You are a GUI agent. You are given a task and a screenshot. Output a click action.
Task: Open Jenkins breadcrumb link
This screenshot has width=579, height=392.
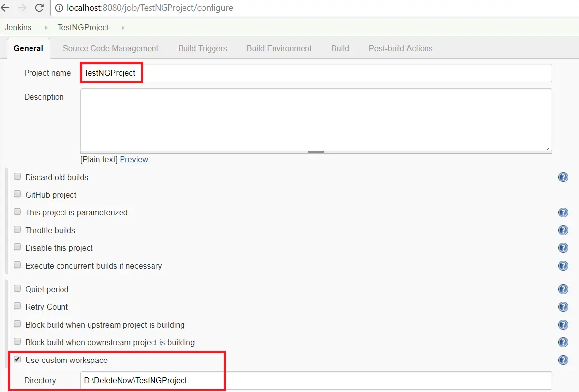(18, 28)
